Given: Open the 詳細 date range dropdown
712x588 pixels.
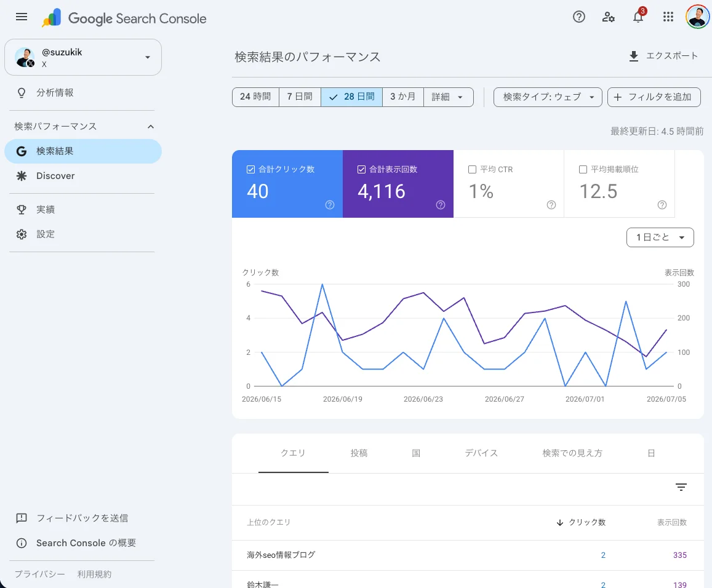Looking at the screenshot, I should (448, 97).
